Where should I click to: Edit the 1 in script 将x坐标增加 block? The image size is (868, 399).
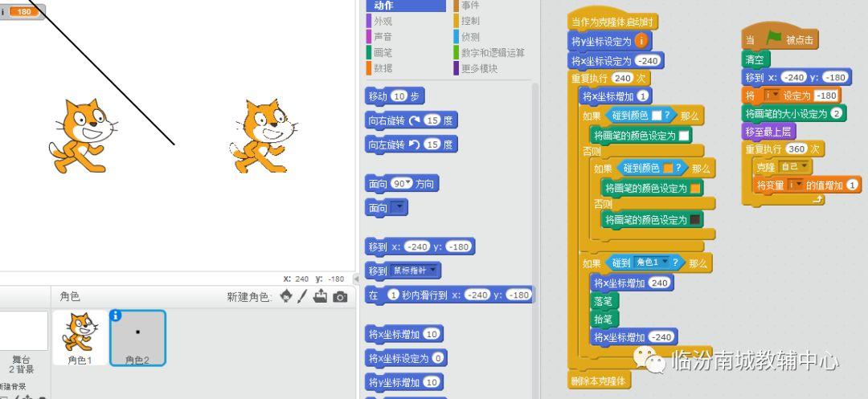(x=642, y=96)
